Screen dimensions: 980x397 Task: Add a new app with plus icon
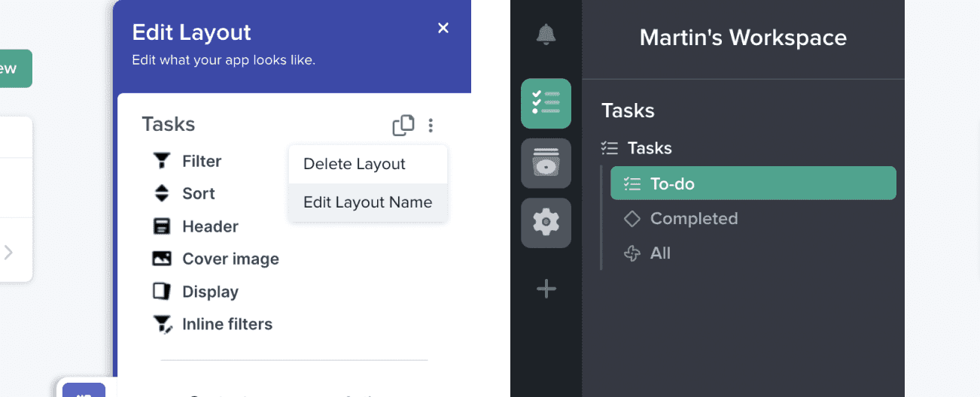click(546, 289)
